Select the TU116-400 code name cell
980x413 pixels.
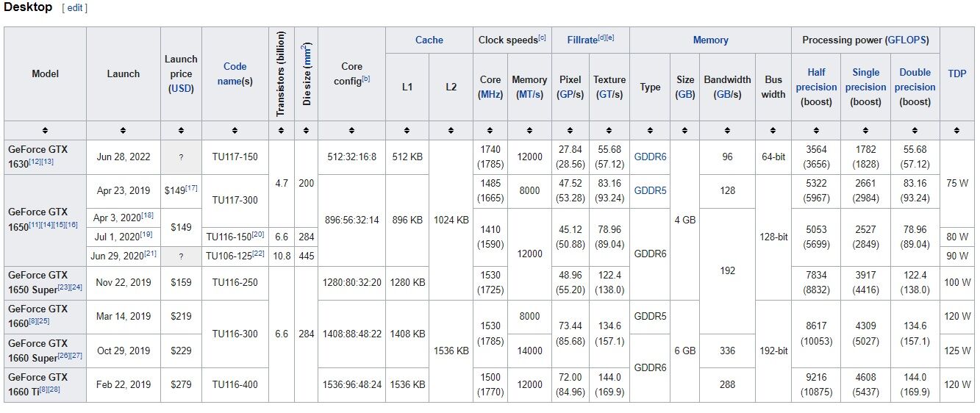(235, 384)
